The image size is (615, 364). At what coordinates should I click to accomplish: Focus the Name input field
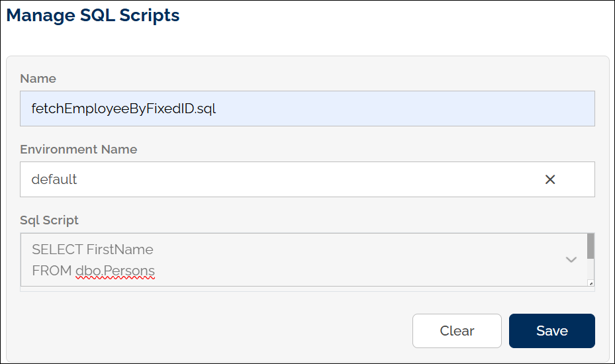pos(307,109)
